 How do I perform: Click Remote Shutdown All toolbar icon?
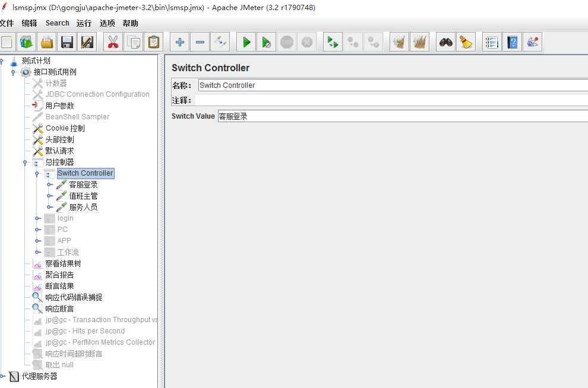(x=373, y=42)
